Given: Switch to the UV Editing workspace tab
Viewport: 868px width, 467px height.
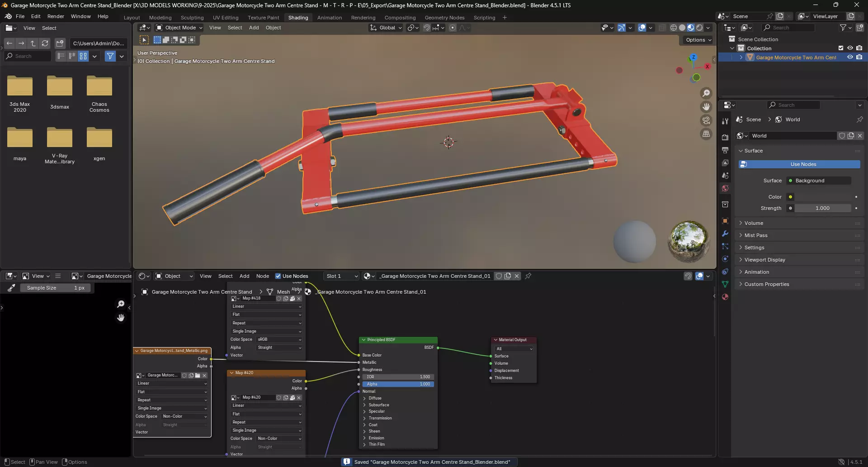Looking at the screenshot, I should pos(226,18).
